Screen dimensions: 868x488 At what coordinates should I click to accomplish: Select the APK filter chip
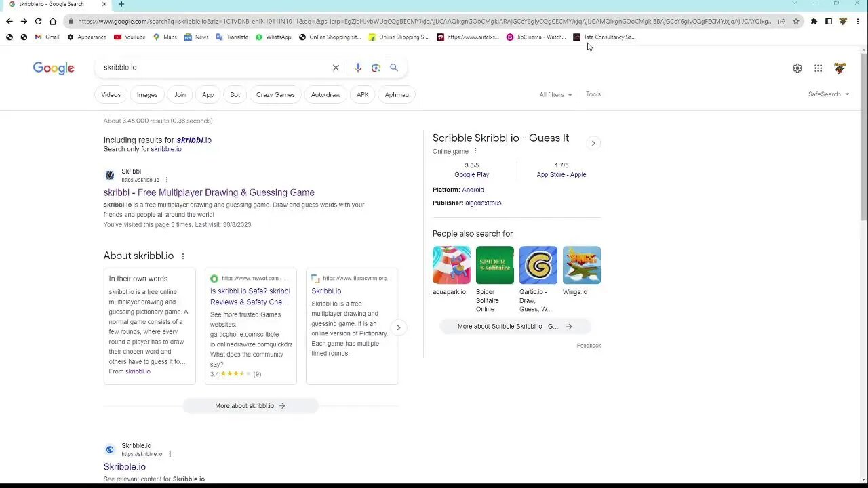coord(363,95)
